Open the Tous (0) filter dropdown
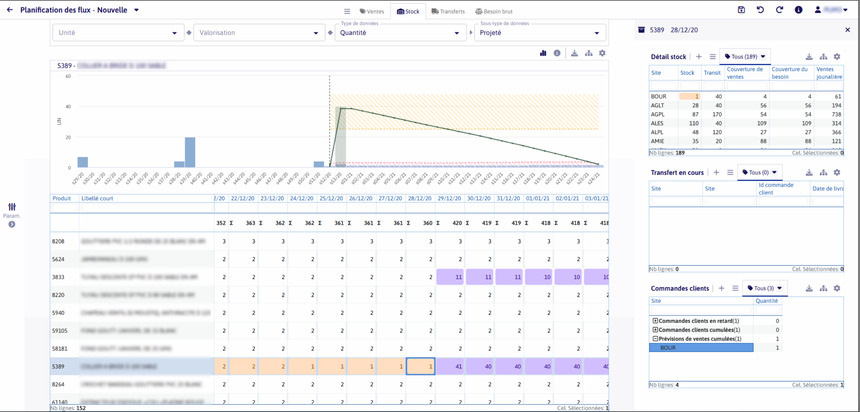Screen dimensions: 860x412 (x=760, y=172)
